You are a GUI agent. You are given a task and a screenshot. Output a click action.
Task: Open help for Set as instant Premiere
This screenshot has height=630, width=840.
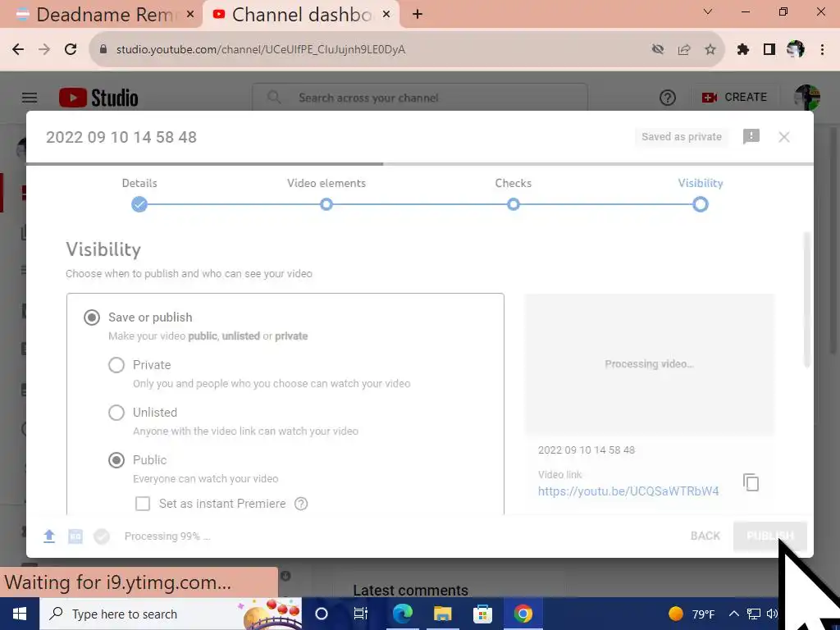click(301, 504)
